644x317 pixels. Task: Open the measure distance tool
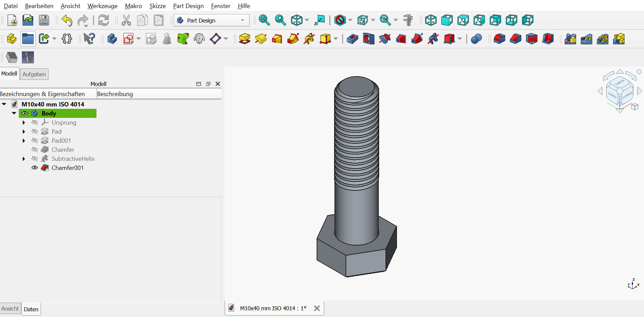[x=408, y=20]
